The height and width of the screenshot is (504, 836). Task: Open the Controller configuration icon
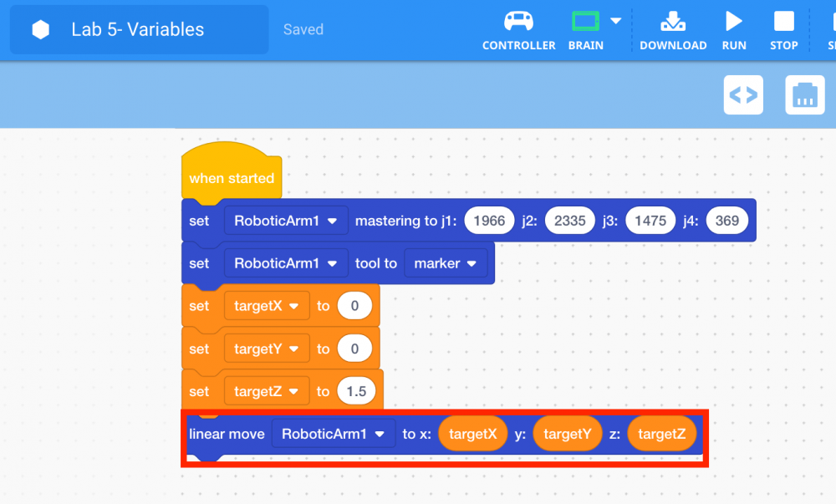518,23
